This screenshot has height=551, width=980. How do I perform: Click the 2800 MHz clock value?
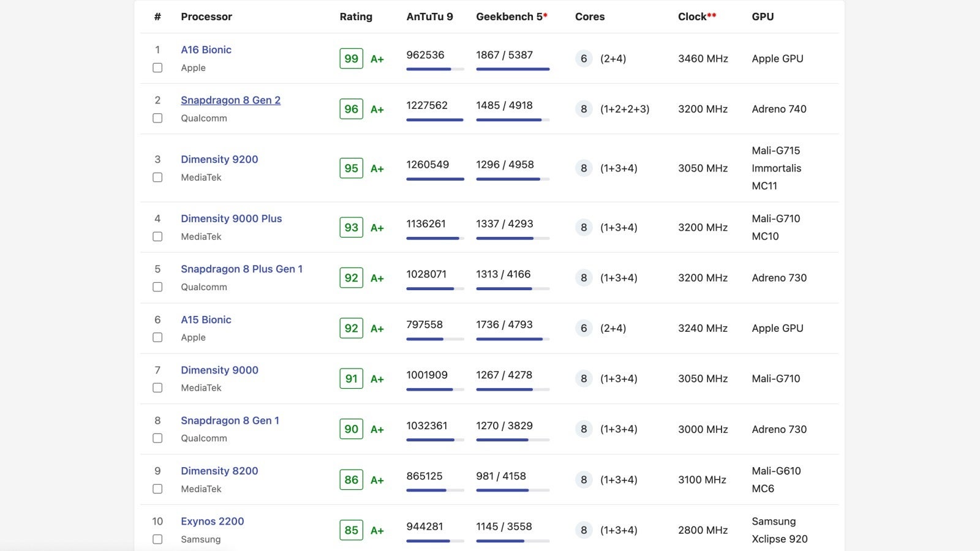coord(703,530)
